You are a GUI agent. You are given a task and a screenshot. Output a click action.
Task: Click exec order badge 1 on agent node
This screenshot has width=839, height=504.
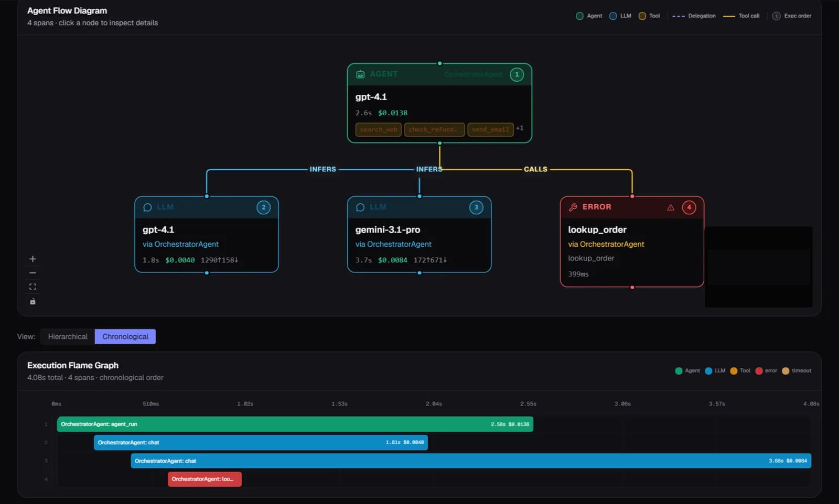(x=517, y=74)
